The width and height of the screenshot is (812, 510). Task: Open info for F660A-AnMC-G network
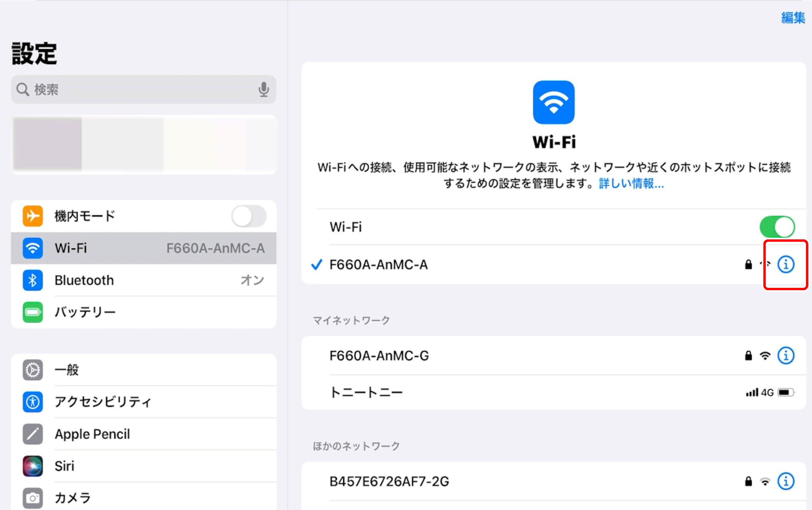(785, 356)
